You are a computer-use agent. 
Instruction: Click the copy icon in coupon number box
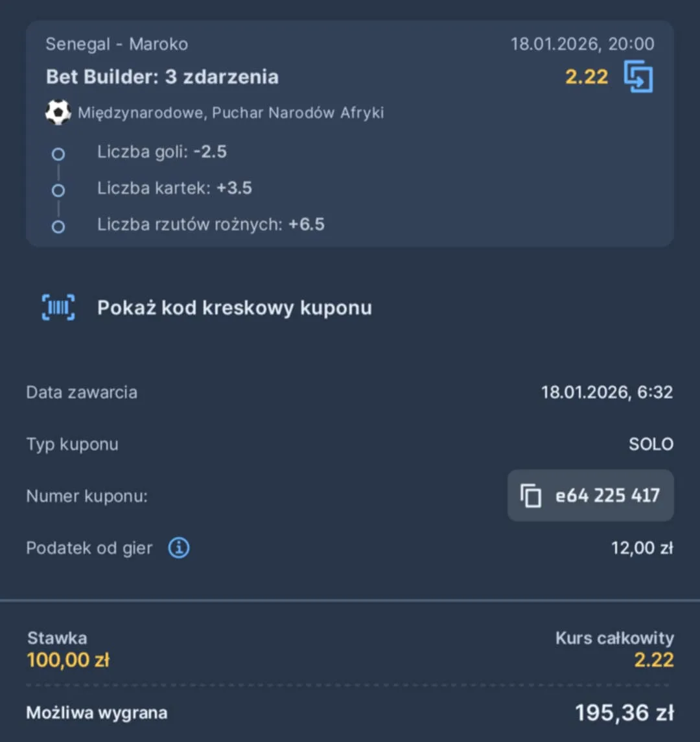click(530, 496)
